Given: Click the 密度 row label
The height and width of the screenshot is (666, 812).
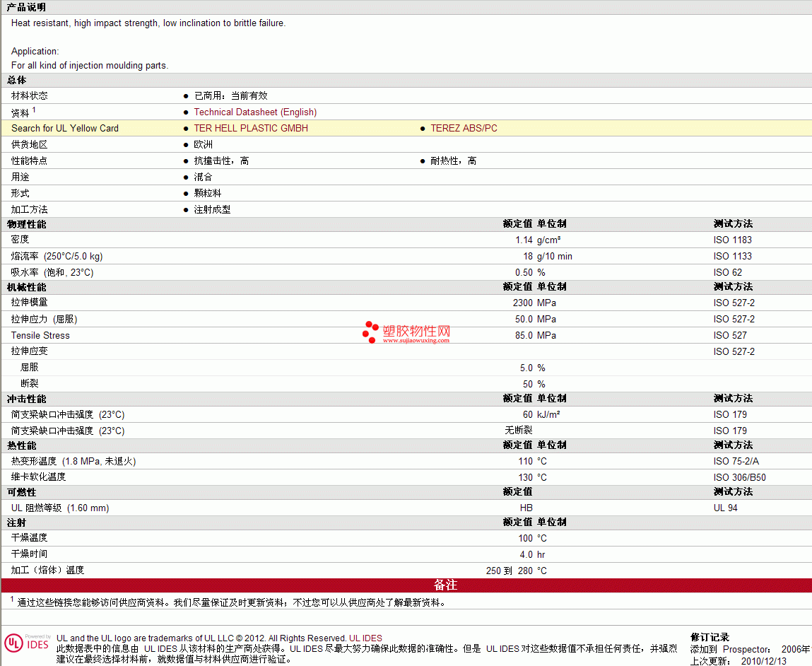Looking at the screenshot, I should [20, 239].
